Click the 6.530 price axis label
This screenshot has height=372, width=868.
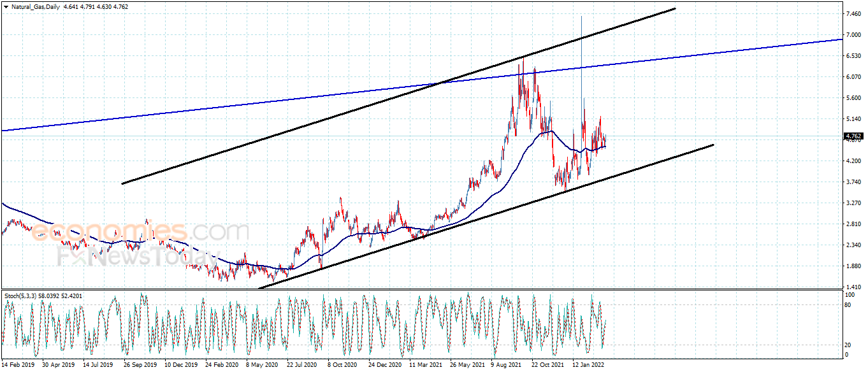point(853,55)
